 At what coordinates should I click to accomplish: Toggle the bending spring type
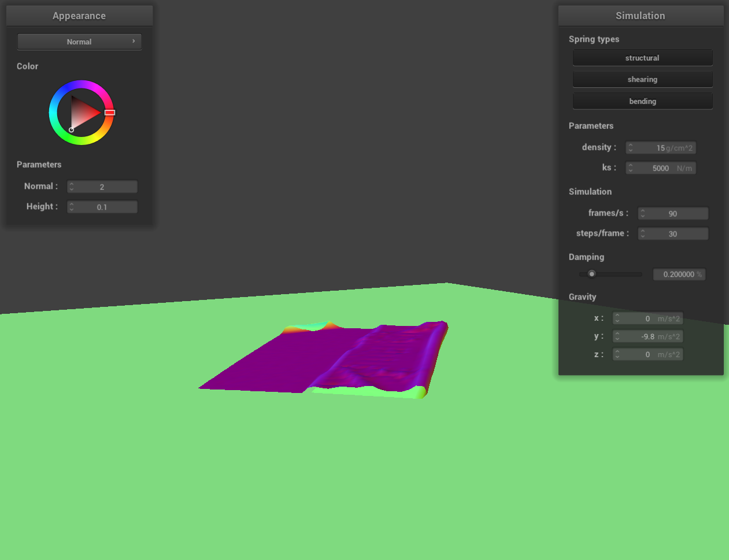(642, 101)
